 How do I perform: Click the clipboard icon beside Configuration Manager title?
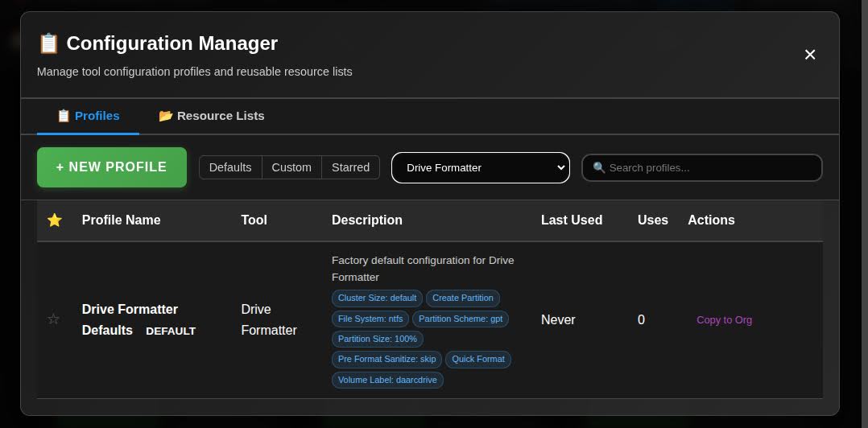coord(48,43)
